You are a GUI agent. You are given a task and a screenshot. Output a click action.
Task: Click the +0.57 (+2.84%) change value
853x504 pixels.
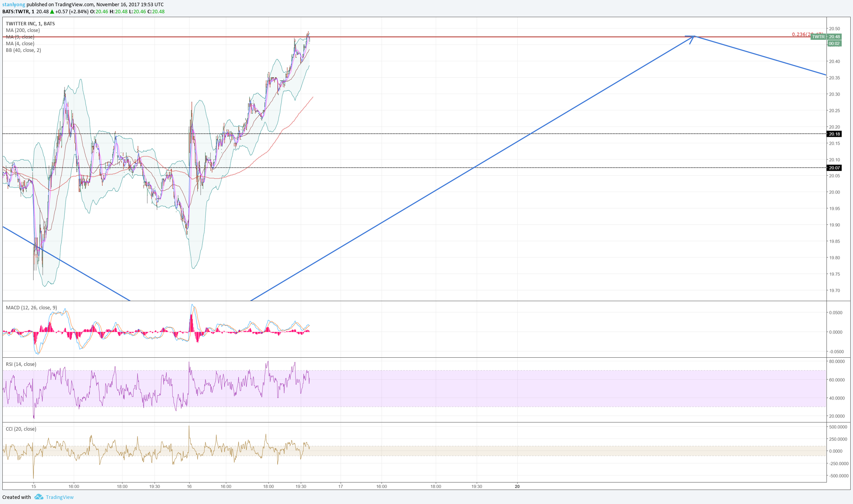point(72,11)
